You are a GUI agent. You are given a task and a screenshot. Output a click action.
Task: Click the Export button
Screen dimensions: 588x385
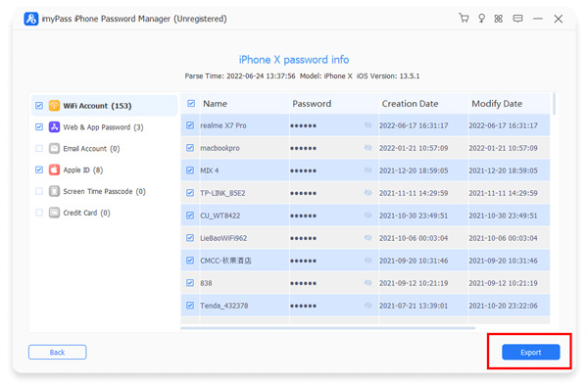coord(530,352)
